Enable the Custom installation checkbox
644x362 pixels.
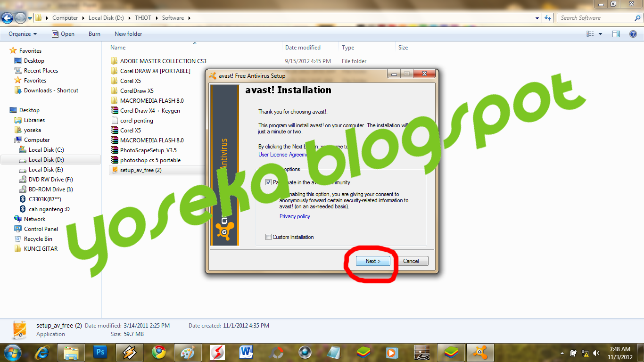269,237
